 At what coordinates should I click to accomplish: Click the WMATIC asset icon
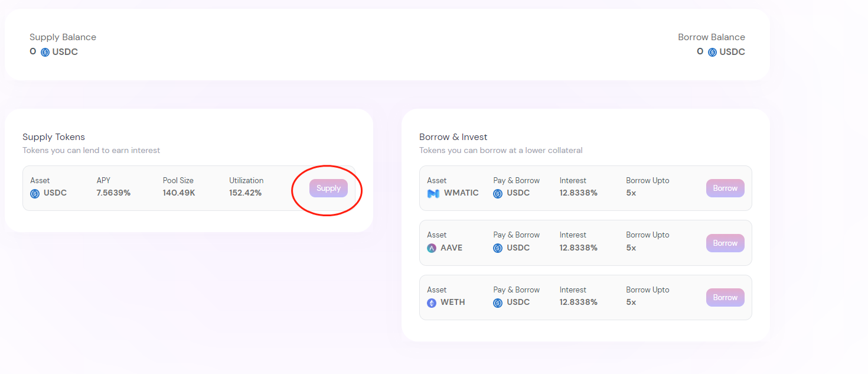433,193
